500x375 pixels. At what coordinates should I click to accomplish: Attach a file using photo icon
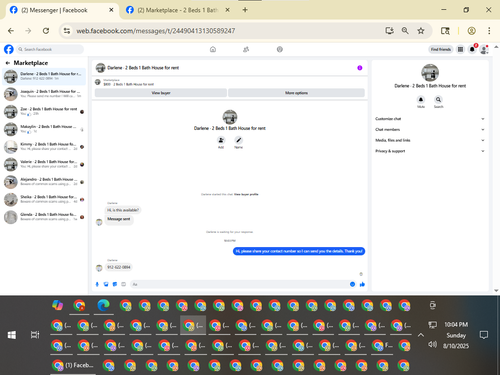pyautogui.click(x=106, y=284)
